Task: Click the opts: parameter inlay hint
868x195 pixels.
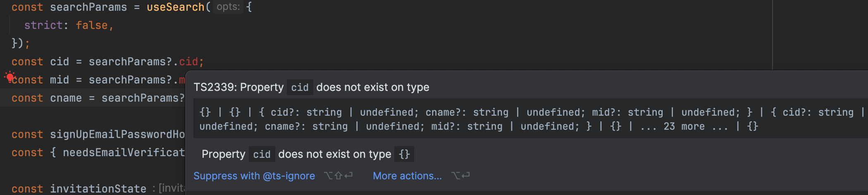Action: click(x=228, y=7)
